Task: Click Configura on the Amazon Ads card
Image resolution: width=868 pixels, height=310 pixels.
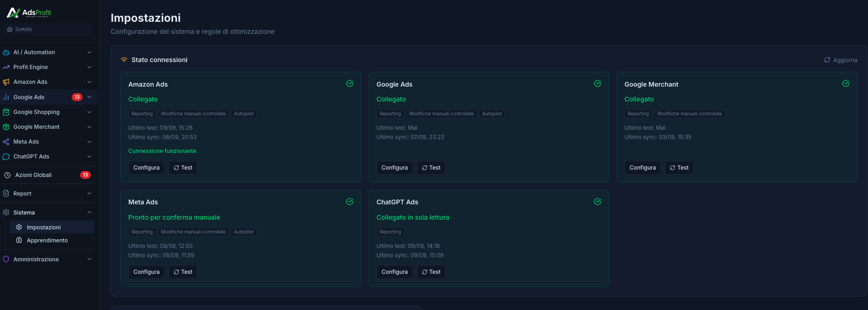Action: pos(146,168)
